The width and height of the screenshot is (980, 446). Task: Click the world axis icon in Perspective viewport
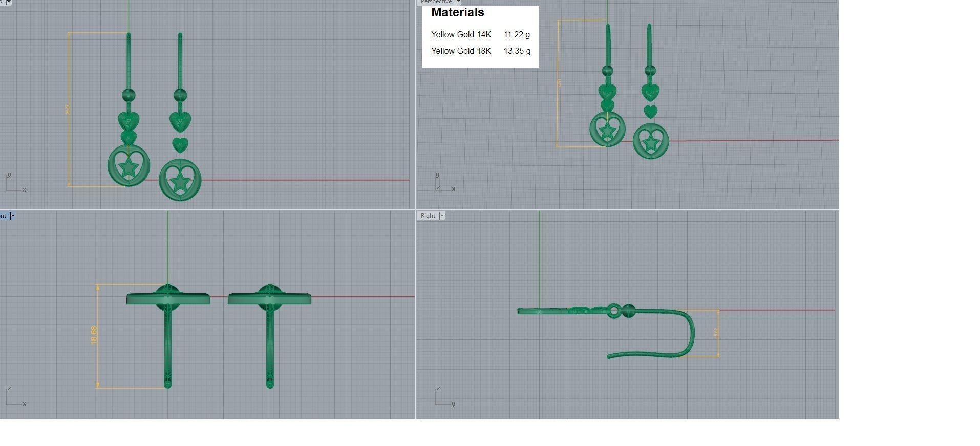pyautogui.click(x=445, y=182)
